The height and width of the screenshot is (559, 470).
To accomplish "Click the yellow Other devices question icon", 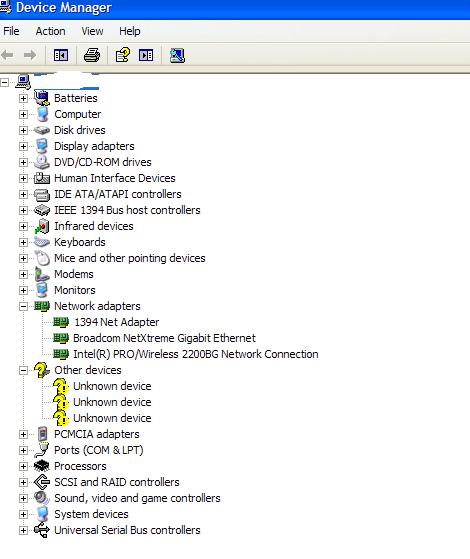I will click(42, 370).
